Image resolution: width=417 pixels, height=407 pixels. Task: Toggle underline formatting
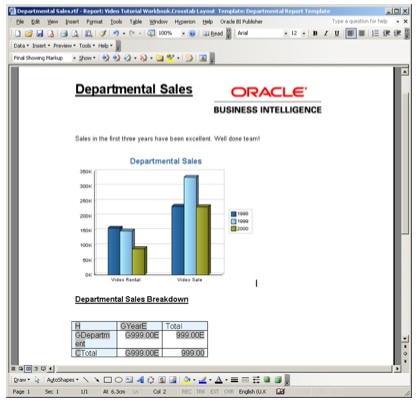(337, 33)
